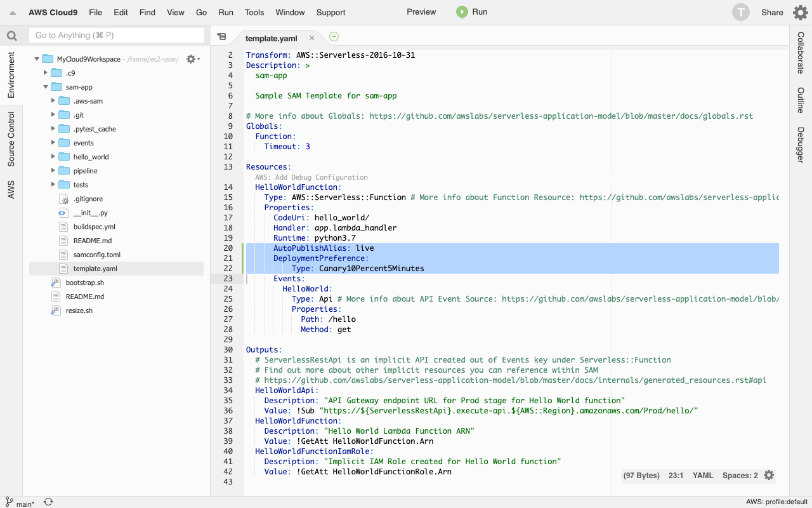Expand the events folder arrow
This screenshot has height=508, width=812.
coord(53,143)
